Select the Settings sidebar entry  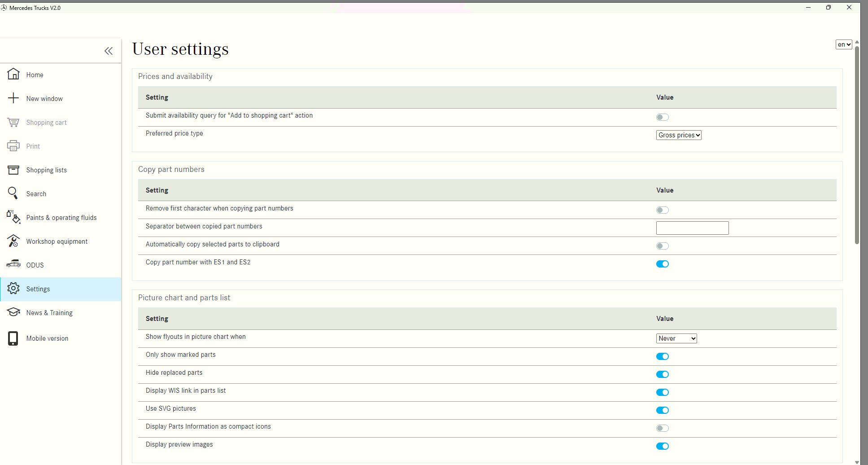pos(38,289)
